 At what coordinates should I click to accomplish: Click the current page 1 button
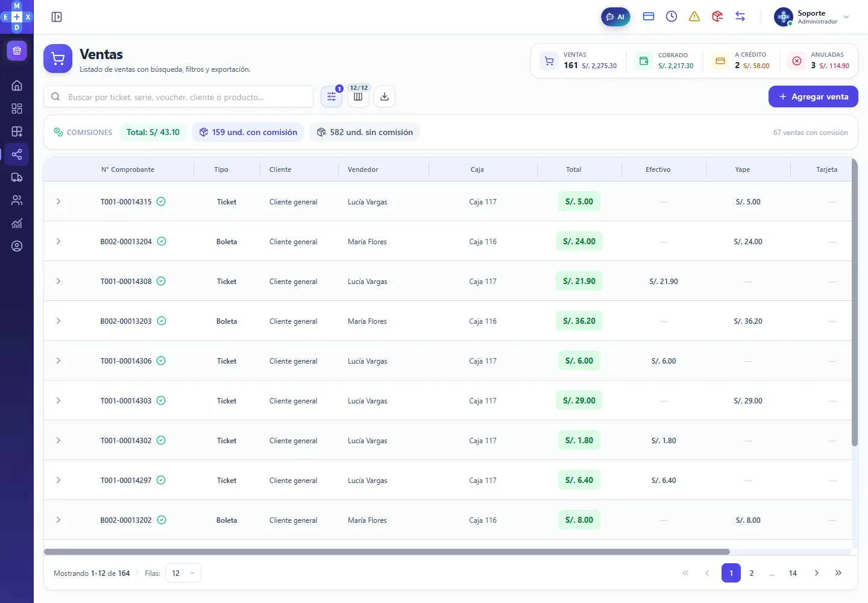(x=731, y=573)
